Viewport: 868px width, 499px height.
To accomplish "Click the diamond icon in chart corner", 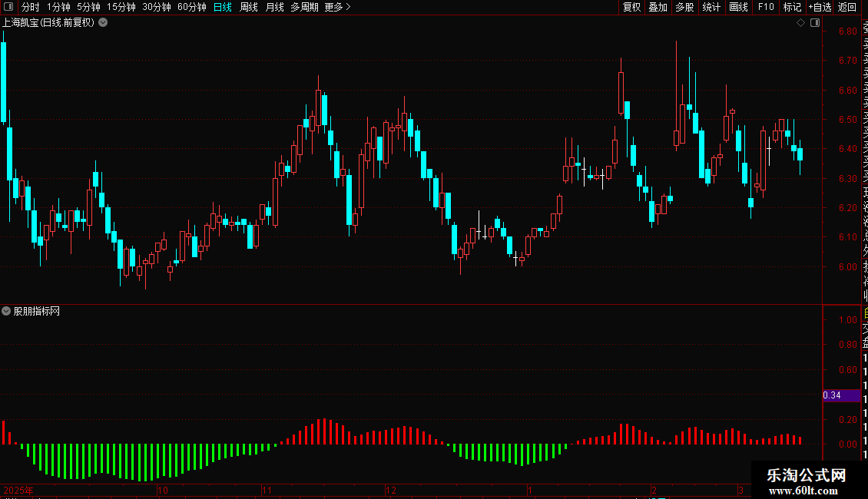I will click(800, 23).
